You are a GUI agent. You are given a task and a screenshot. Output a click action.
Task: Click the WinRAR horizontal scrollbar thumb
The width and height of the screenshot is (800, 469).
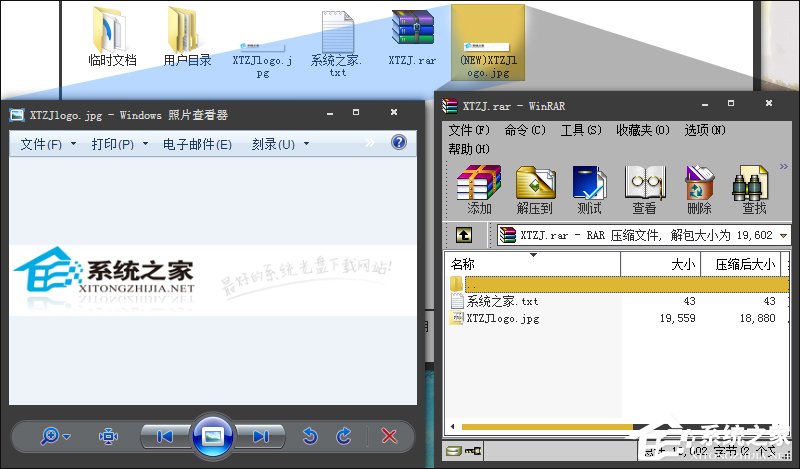[x=547, y=427]
